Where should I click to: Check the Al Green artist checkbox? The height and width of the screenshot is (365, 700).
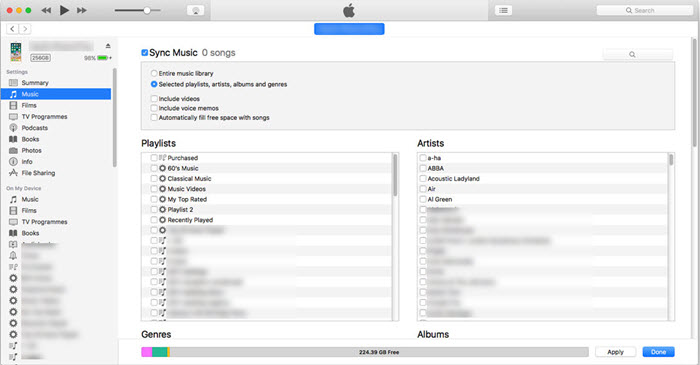[423, 199]
